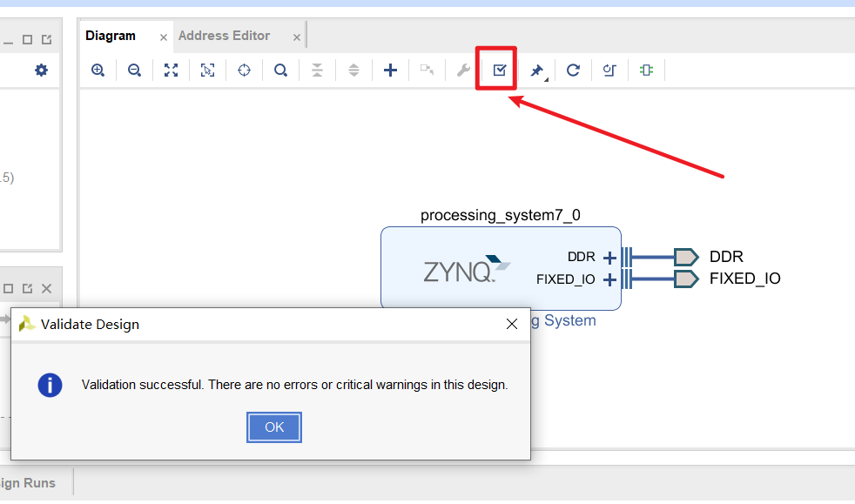Click the Regenerate Layout icon
Screen dimensions: 855x504
pos(573,70)
